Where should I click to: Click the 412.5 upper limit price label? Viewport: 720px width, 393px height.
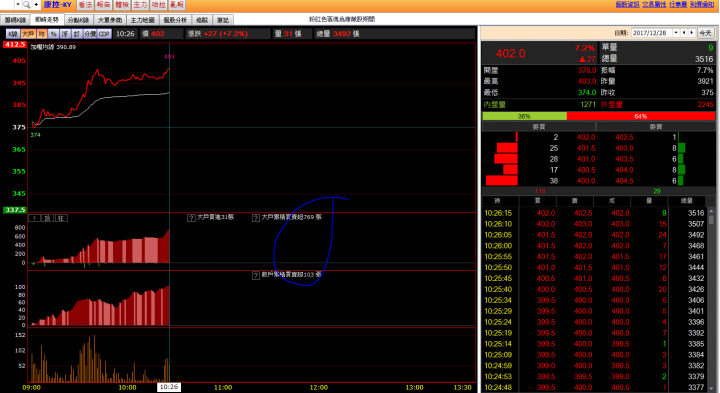tap(15, 45)
